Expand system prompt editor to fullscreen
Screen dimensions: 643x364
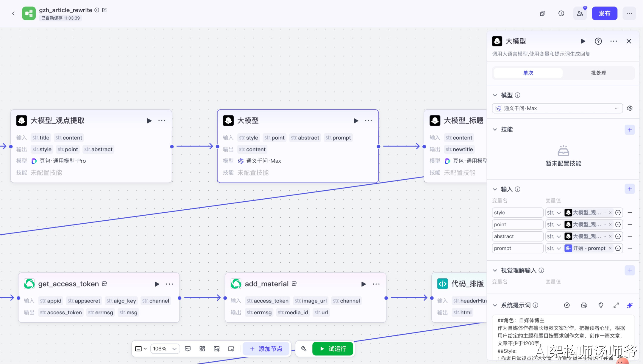point(616,305)
